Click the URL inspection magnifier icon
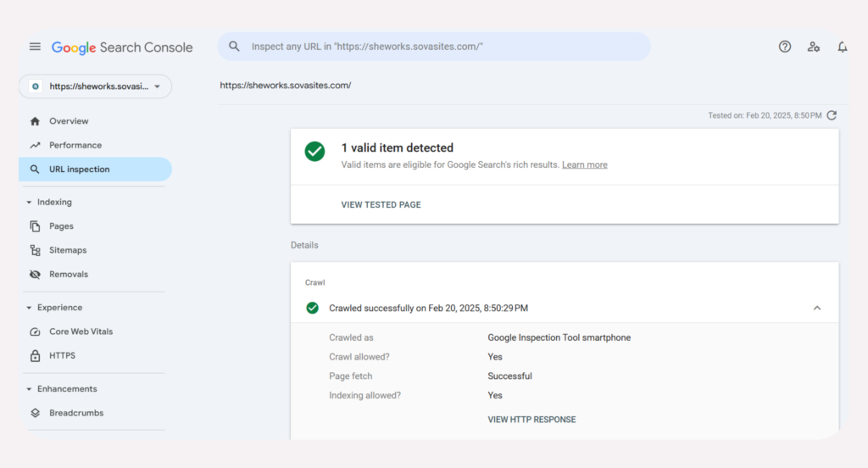Screen dimensions: 868x468 tap(35, 169)
